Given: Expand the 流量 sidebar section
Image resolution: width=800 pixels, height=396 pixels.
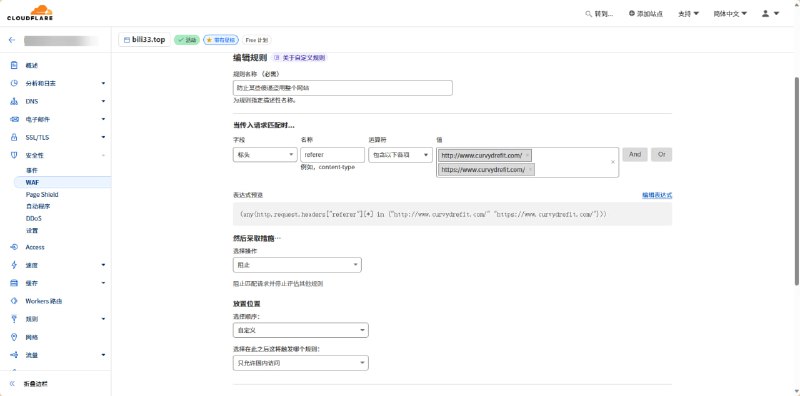Looking at the screenshot, I should point(103,355).
